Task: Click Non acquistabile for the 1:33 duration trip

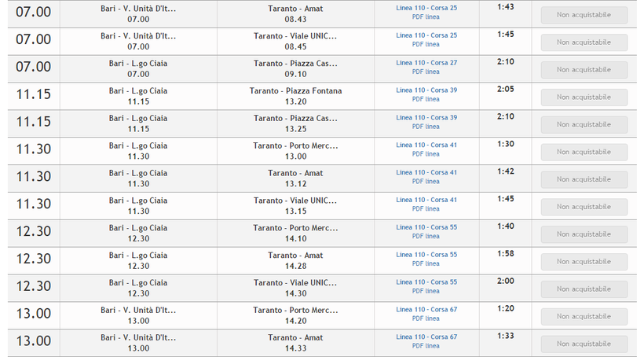Action: (584, 344)
